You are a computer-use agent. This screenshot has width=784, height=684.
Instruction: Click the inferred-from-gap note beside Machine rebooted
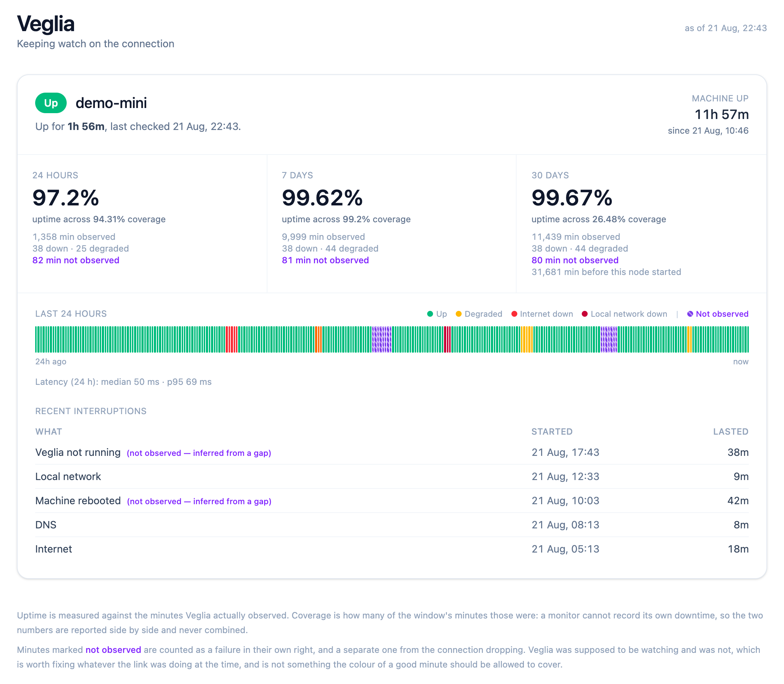coord(199,502)
